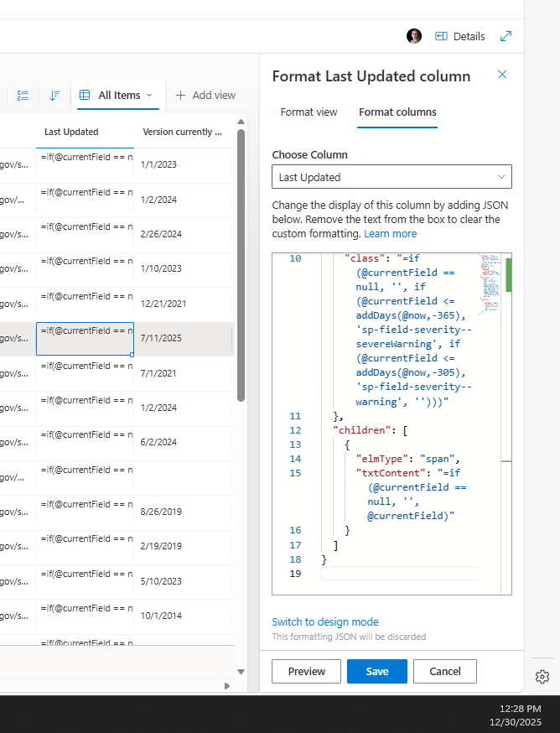
Task: Cancel the formatting changes
Action: [444, 671]
